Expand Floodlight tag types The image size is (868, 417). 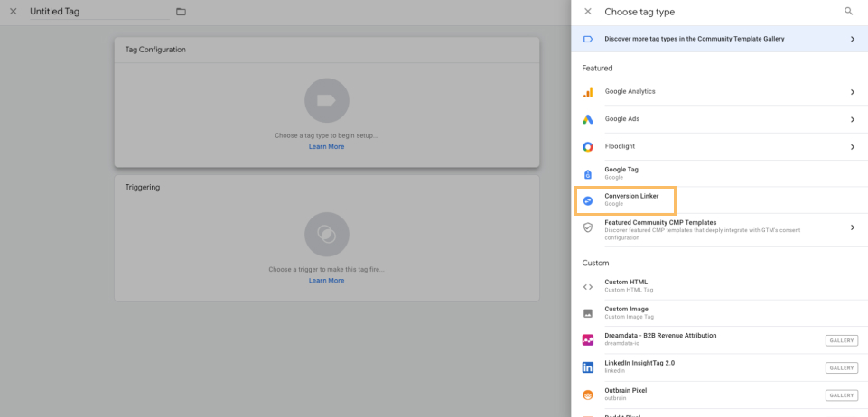coord(853,146)
